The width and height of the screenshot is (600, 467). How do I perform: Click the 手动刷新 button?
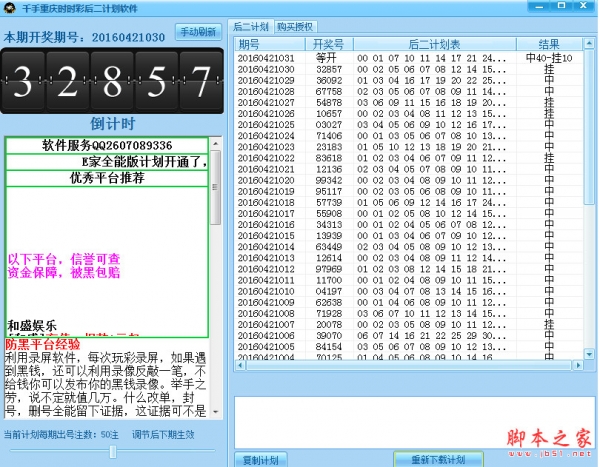198,32
